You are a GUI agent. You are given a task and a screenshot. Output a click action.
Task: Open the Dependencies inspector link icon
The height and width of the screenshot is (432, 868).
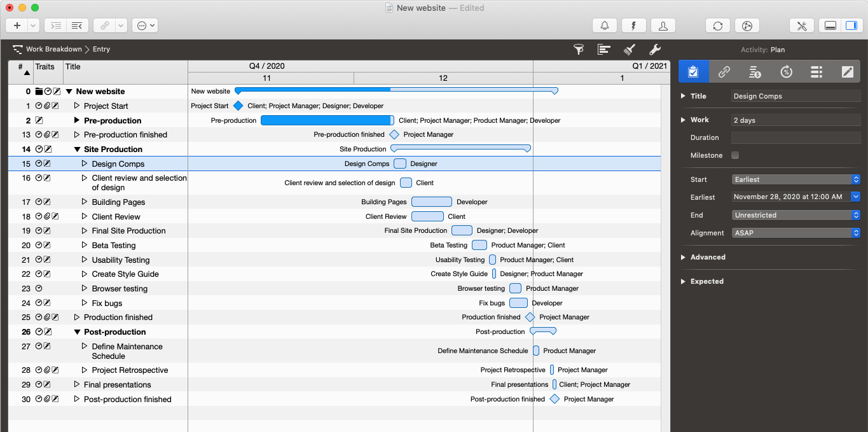click(x=724, y=71)
